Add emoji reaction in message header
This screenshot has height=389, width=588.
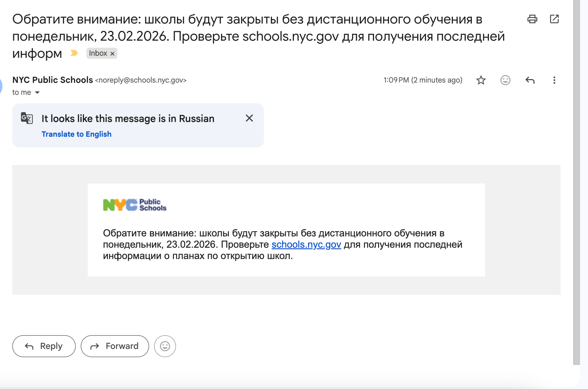(505, 80)
